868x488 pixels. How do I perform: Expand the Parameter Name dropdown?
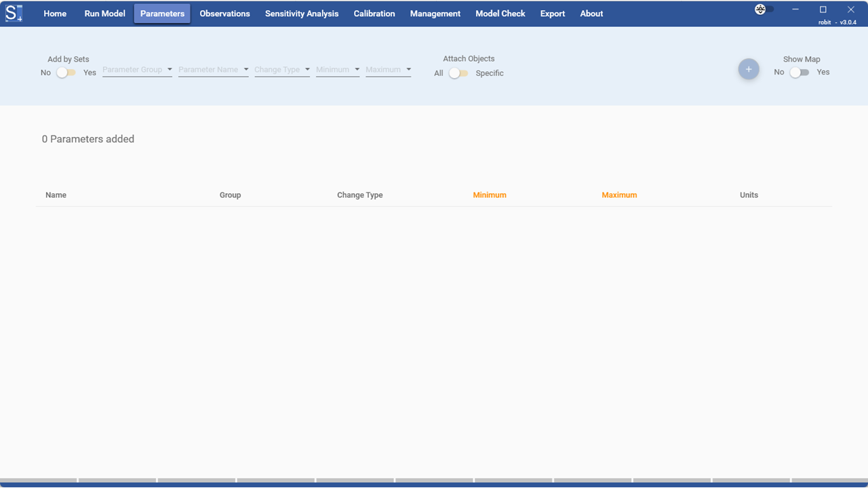(213, 70)
